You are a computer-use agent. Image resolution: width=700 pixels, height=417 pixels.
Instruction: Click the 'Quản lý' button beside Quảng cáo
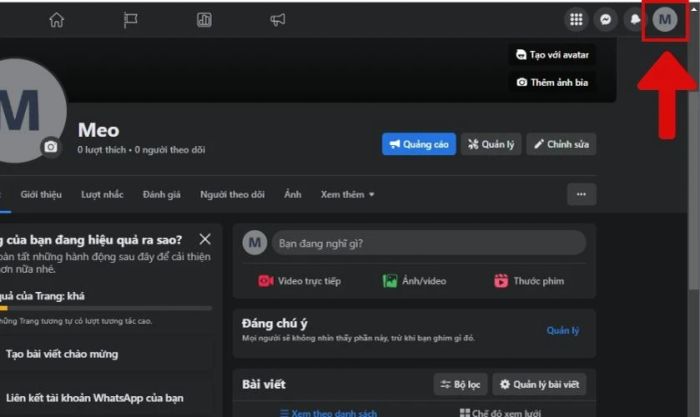491,144
